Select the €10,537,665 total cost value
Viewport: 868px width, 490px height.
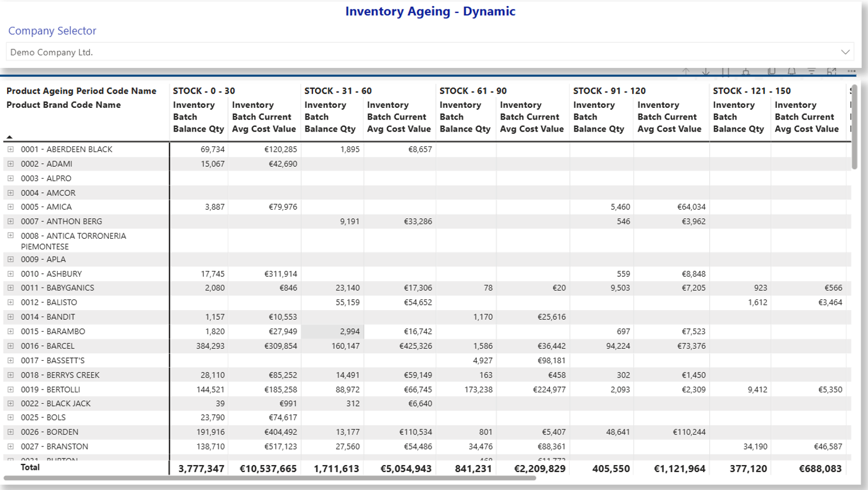click(268, 469)
